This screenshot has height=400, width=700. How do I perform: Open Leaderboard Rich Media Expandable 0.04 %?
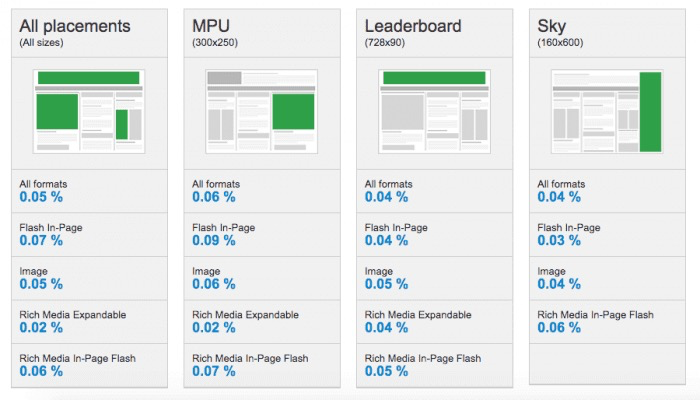pos(387,328)
